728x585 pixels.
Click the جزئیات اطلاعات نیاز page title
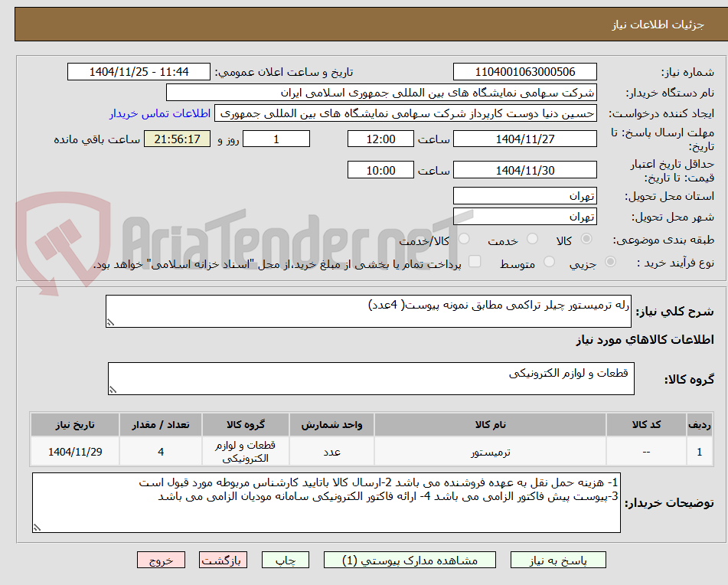pos(658,25)
